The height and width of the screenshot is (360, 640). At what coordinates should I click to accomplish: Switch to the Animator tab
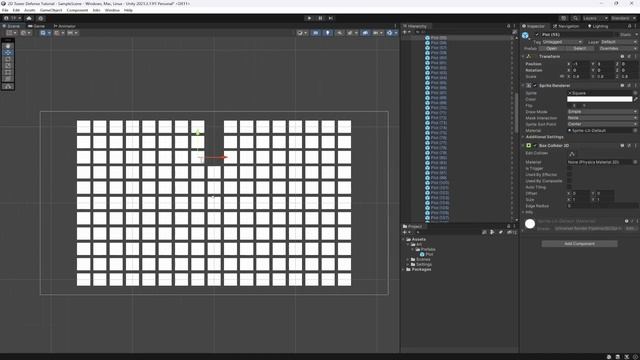[x=64, y=26]
